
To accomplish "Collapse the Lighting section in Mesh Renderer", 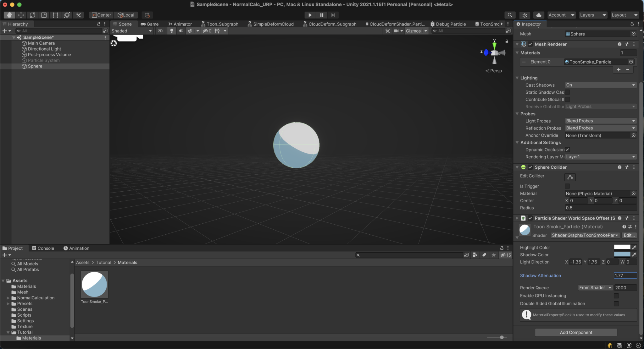I will (x=518, y=78).
